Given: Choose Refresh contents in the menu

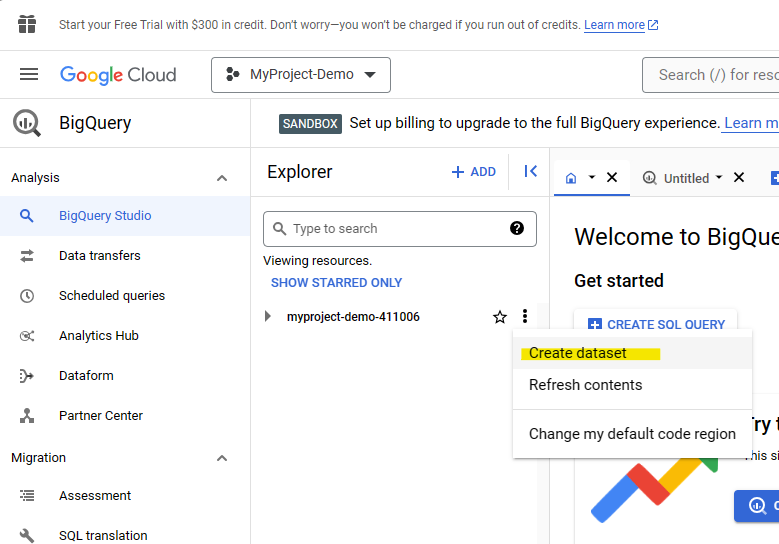Looking at the screenshot, I should point(585,385).
